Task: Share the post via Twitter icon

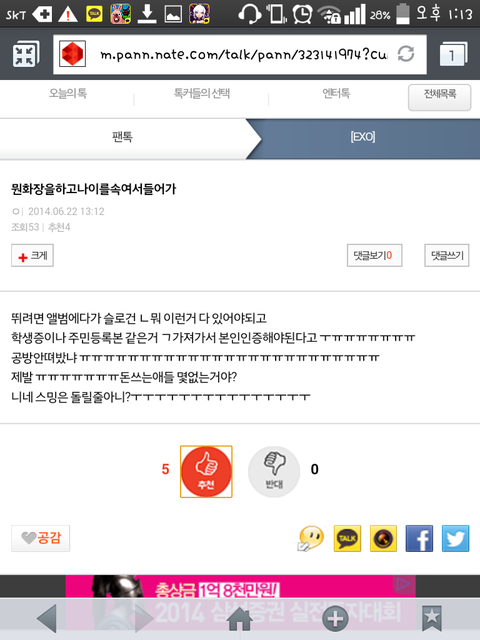Action: tap(456, 538)
